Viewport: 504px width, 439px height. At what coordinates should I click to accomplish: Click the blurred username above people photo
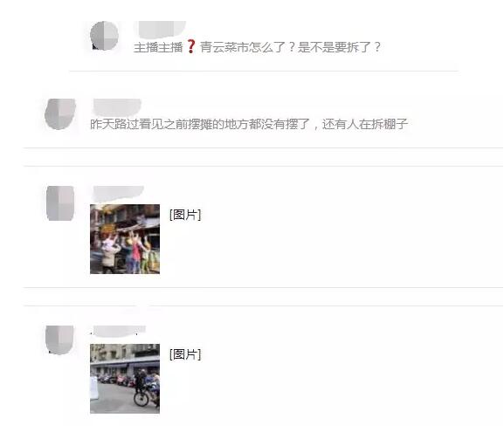[x=118, y=193]
